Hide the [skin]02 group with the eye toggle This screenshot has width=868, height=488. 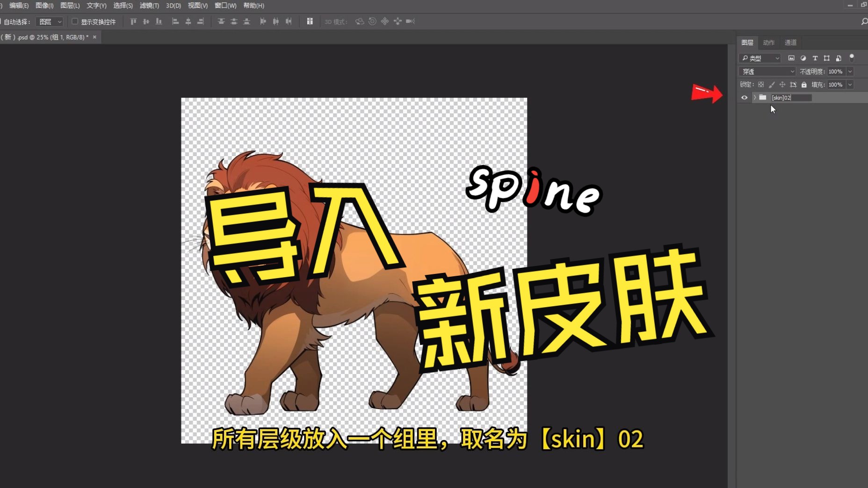click(744, 98)
